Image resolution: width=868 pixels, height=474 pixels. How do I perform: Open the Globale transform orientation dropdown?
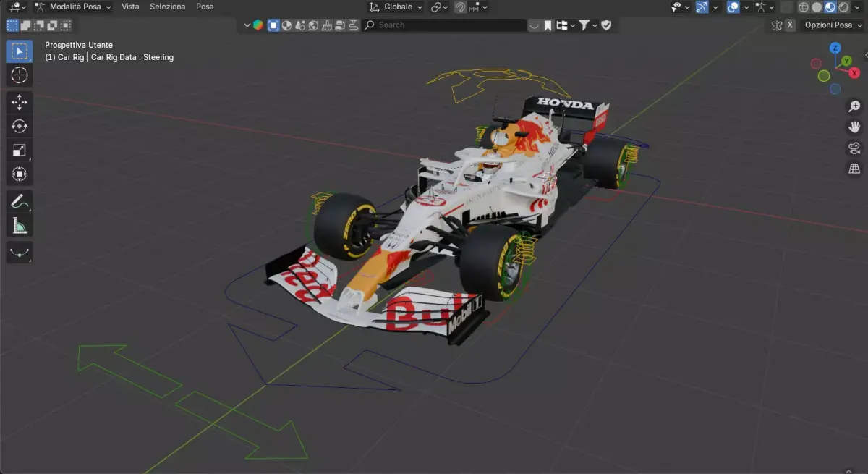(x=394, y=7)
